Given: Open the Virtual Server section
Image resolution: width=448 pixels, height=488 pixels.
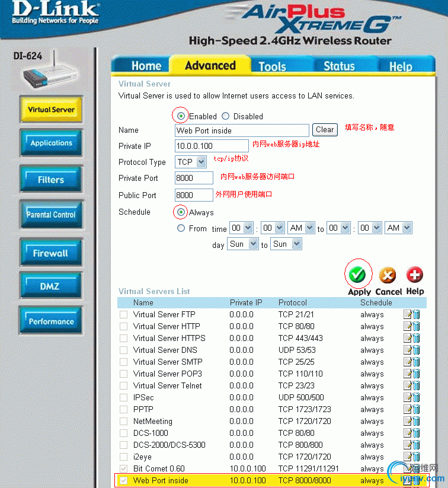Looking at the screenshot, I should [51, 110].
